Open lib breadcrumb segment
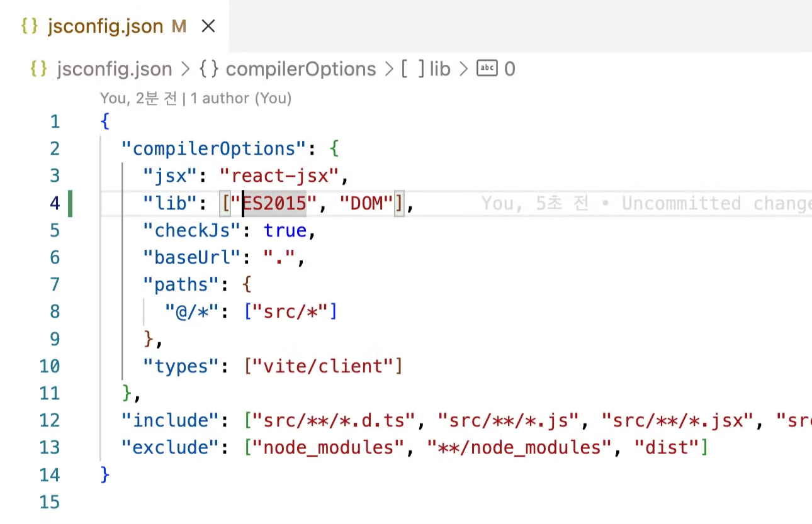This screenshot has height=524, width=812. (440, 69)
